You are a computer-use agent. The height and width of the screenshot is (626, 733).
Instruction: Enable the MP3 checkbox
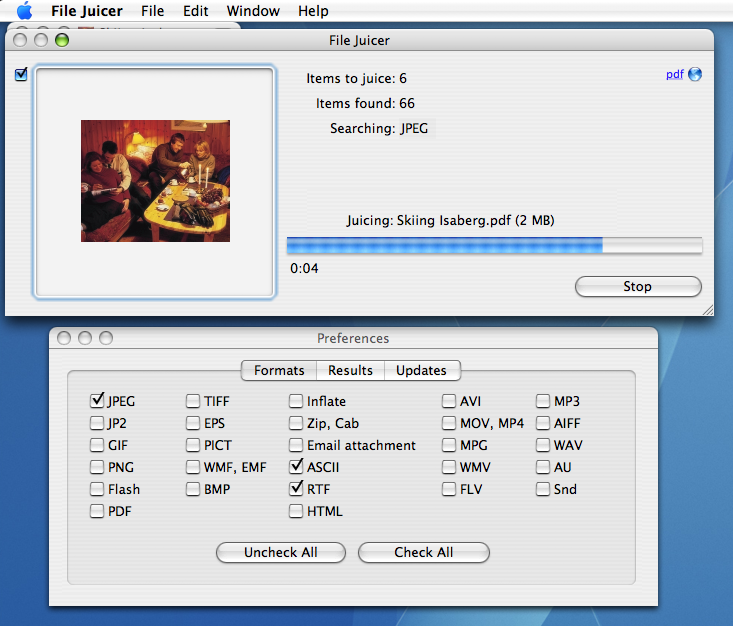tap(543, 401)
